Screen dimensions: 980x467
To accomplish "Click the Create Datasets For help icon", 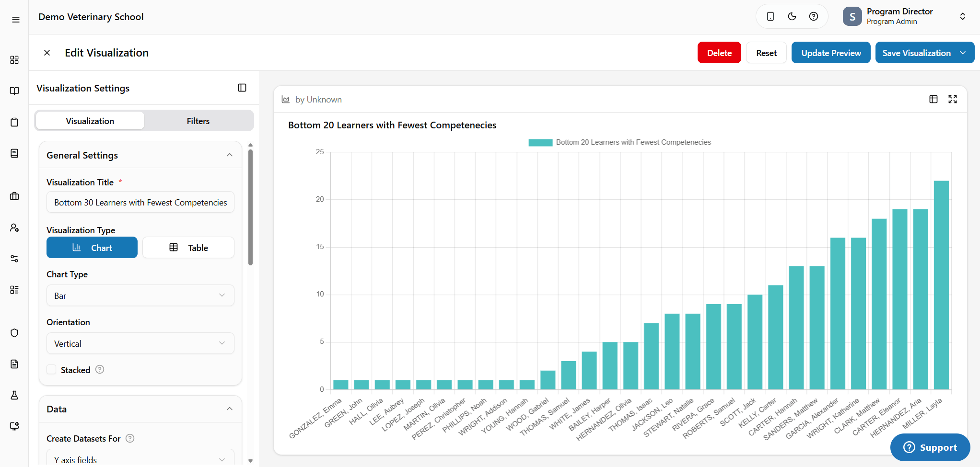I will [130, 438].
